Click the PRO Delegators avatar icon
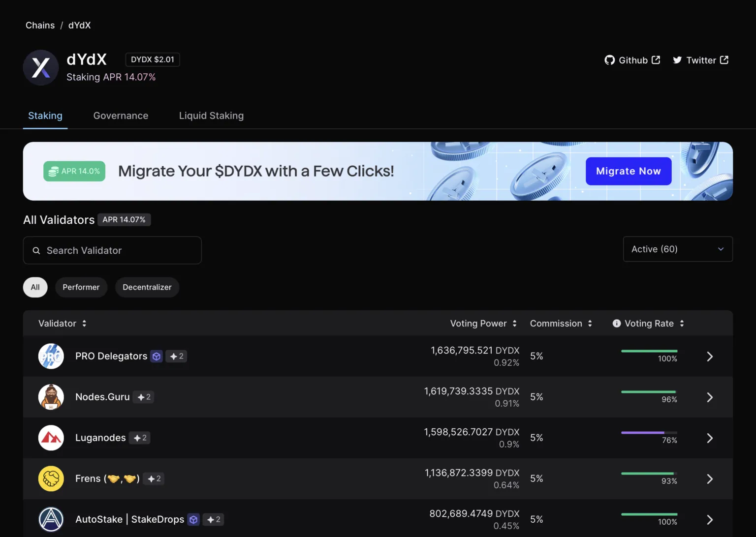This screenshot has width=756, height=537. (x=51, y=357)
